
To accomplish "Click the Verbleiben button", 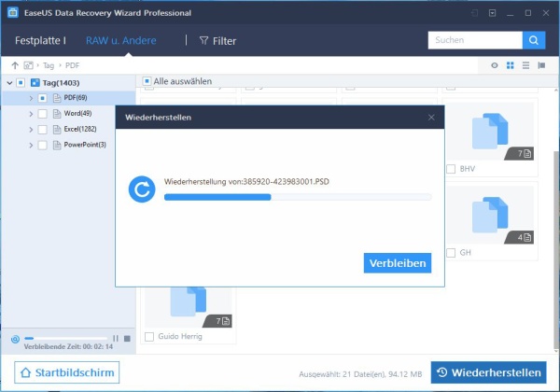I will coord(398,263).
